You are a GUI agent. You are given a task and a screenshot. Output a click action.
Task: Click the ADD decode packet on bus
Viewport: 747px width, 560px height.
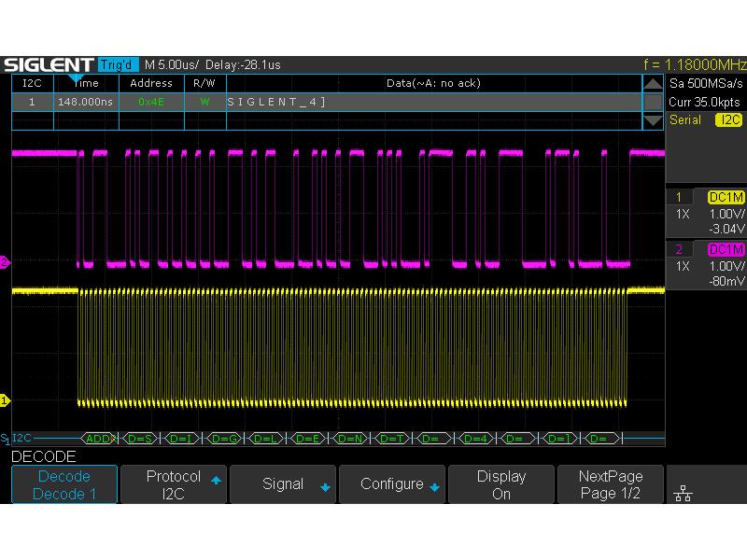99,439
